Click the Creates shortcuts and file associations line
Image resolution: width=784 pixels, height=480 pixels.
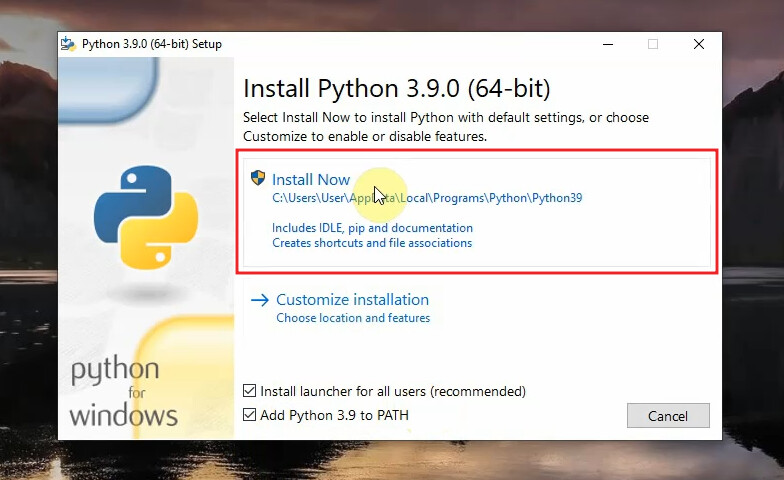tap(372, 243)
